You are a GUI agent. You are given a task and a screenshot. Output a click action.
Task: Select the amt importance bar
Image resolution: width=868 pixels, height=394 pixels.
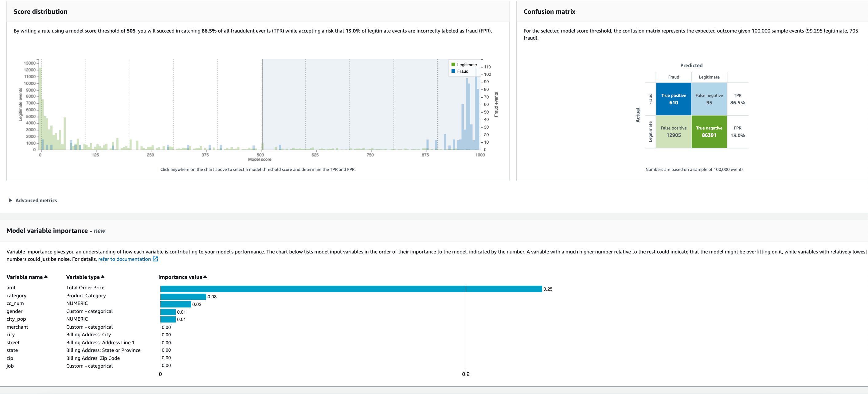[350, 289]
